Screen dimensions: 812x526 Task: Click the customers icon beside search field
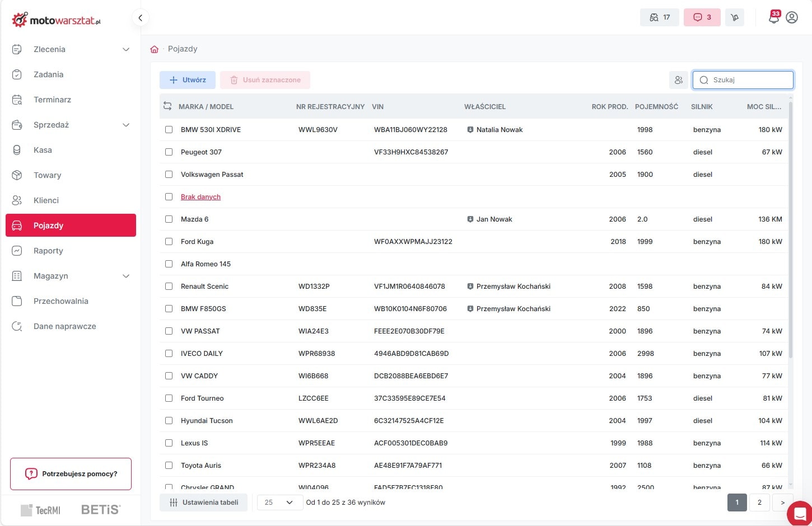[678, 80]
